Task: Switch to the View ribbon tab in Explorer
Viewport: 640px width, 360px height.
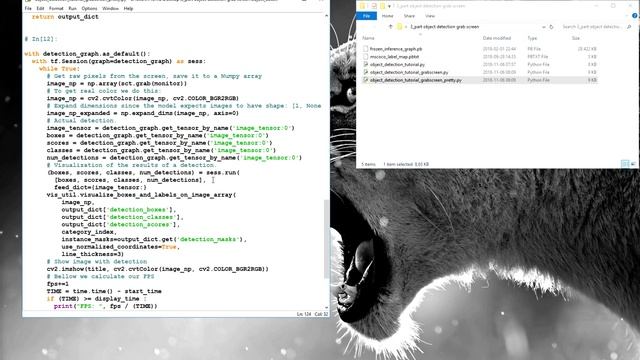Action: click(430, 16)
